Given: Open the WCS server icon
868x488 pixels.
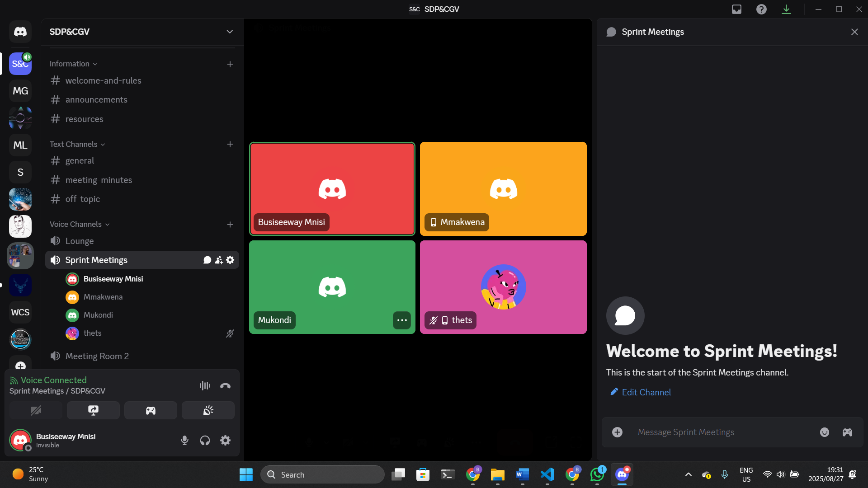Looking at the screenshot, I should pos(20,312).
